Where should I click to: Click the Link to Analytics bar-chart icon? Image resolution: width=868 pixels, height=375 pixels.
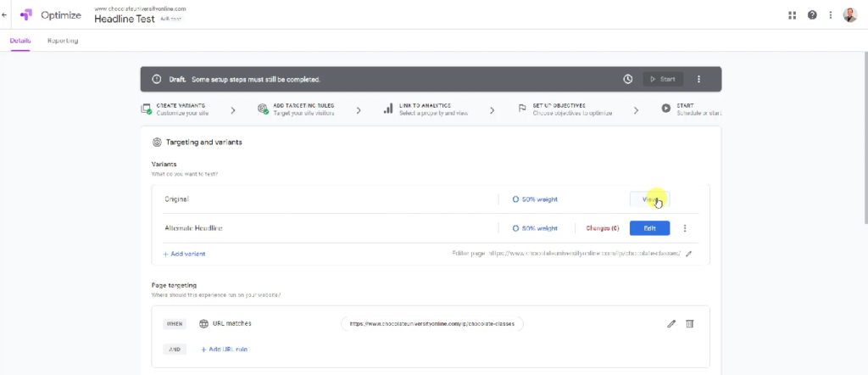388,109
